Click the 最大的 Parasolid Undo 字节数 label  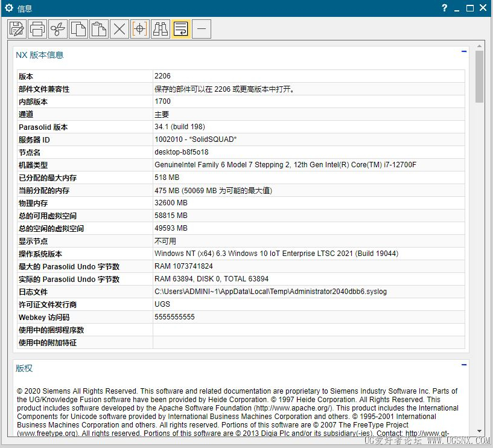(x=69, y=267)
